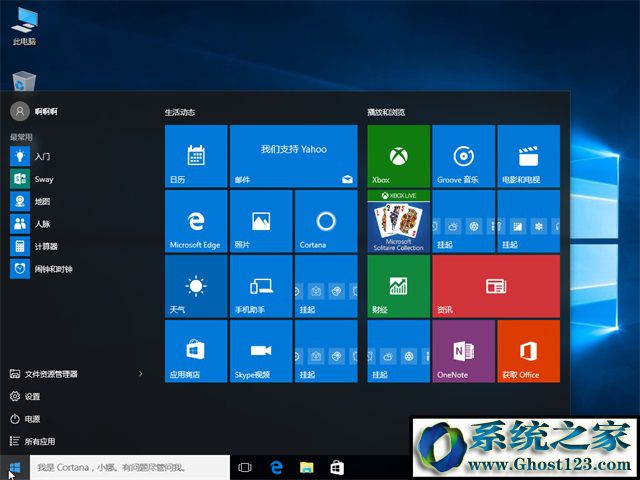
Task: Launch the Microsoft Edge tile
Action: point(196,221)
